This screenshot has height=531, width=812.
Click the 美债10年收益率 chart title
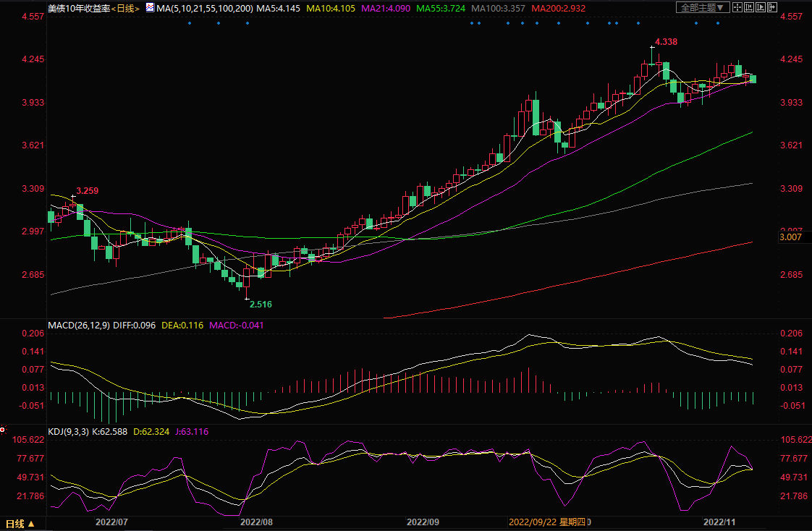[78, 8]
